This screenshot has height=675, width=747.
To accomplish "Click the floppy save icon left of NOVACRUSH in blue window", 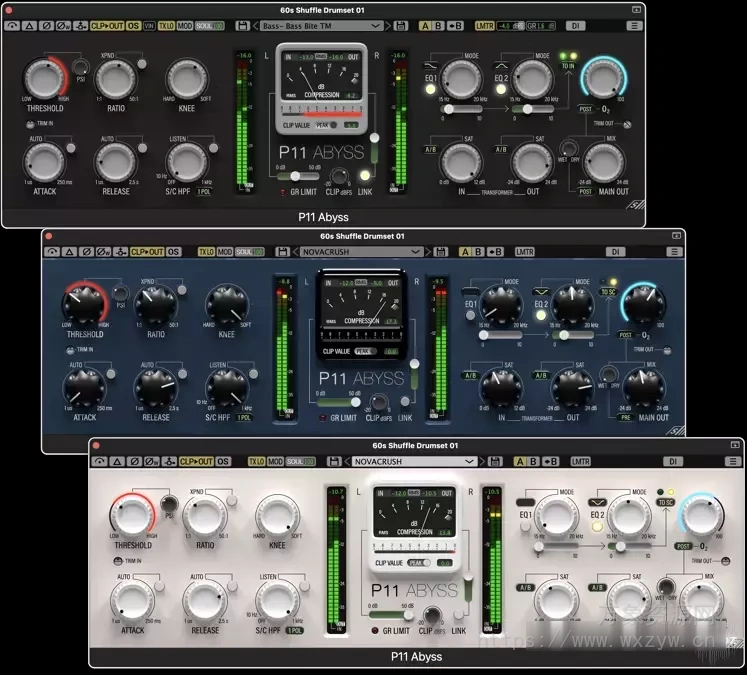I will 283,252.
